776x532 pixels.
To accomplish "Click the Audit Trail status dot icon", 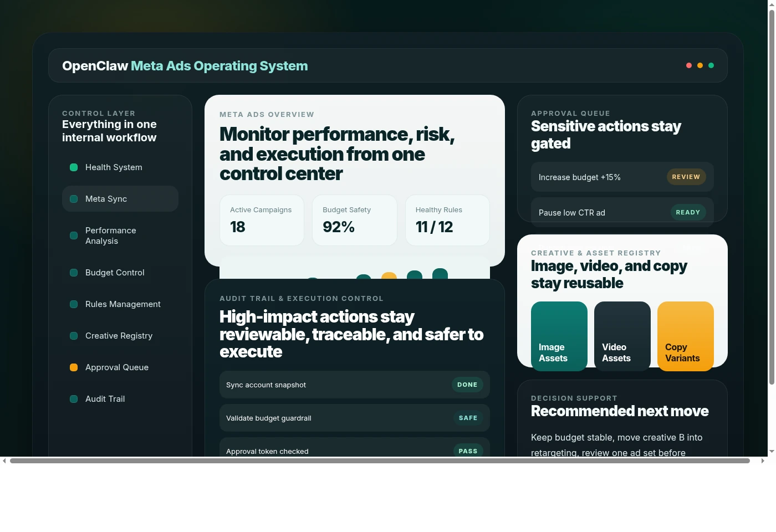I will click(74, 399).
